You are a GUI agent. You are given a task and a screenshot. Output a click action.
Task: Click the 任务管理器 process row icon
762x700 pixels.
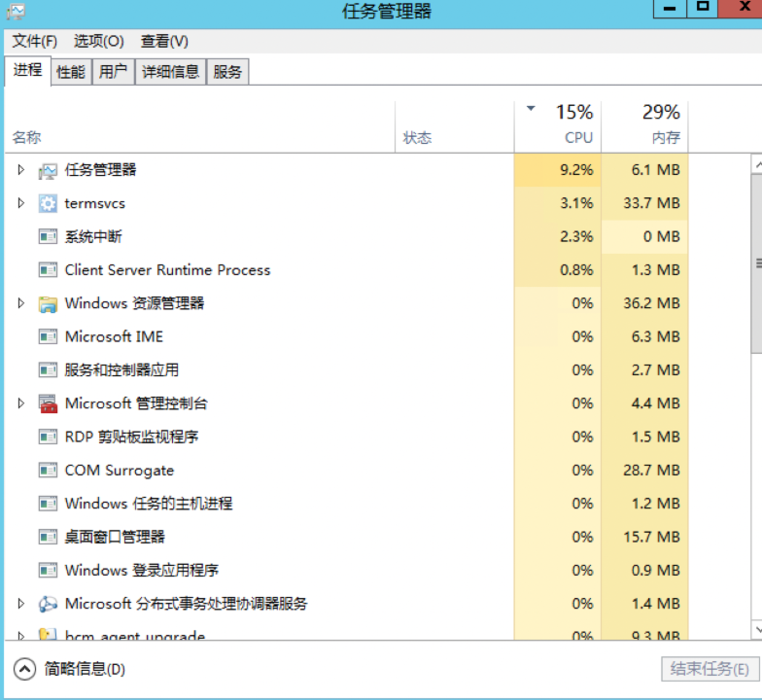[x=48, y=171]
